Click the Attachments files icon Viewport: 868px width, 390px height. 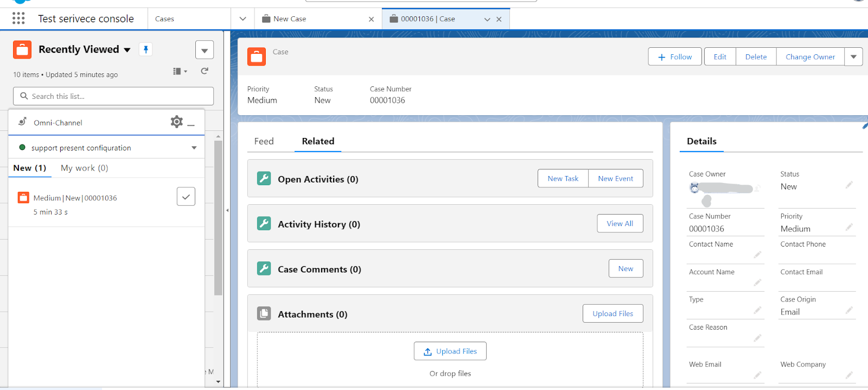point(264,313)
